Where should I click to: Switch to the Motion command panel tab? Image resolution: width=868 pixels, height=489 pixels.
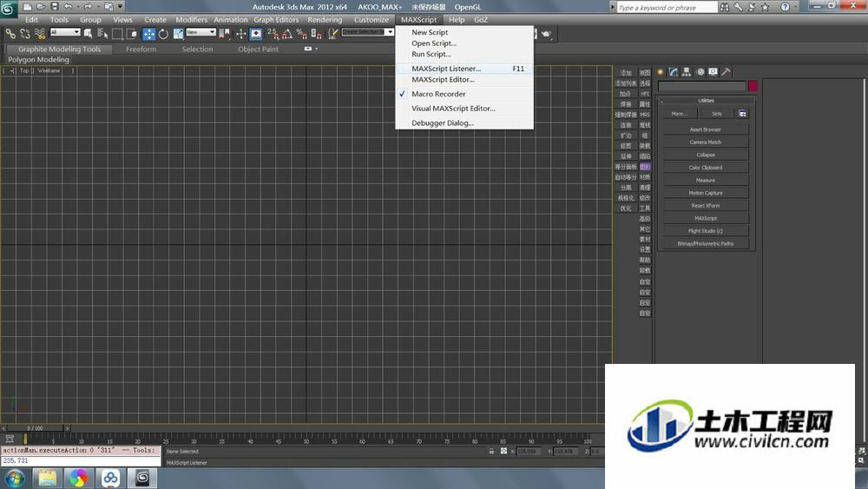pyautogui.click(x=700, y=72)
